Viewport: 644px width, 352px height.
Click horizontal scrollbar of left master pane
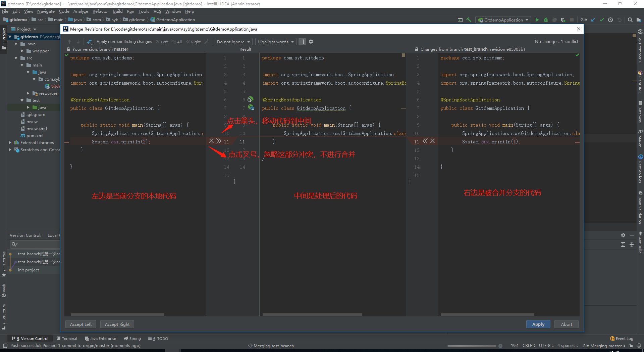pos(117,315)
